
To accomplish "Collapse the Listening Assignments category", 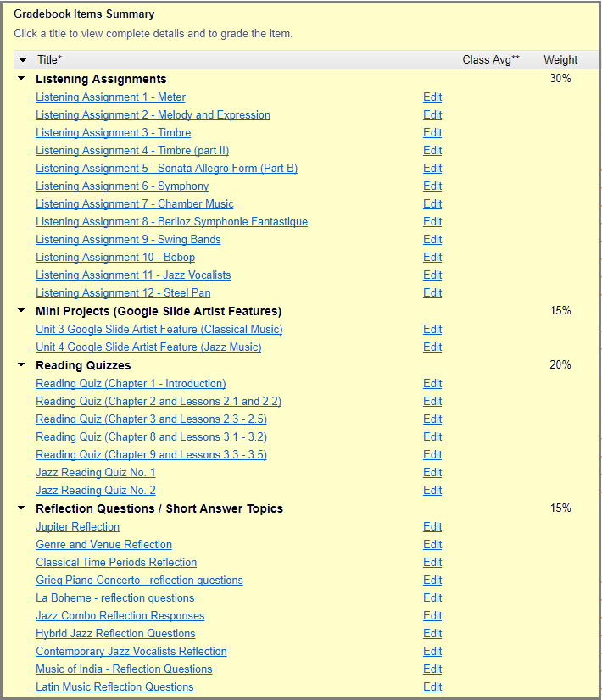I will [x=21, y=78].
